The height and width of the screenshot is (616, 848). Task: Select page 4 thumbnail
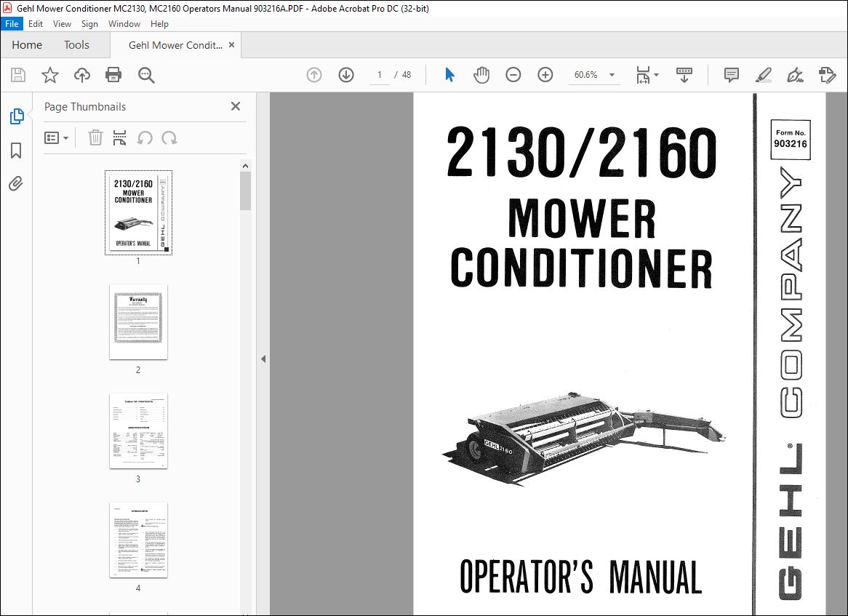click(138, 540)
